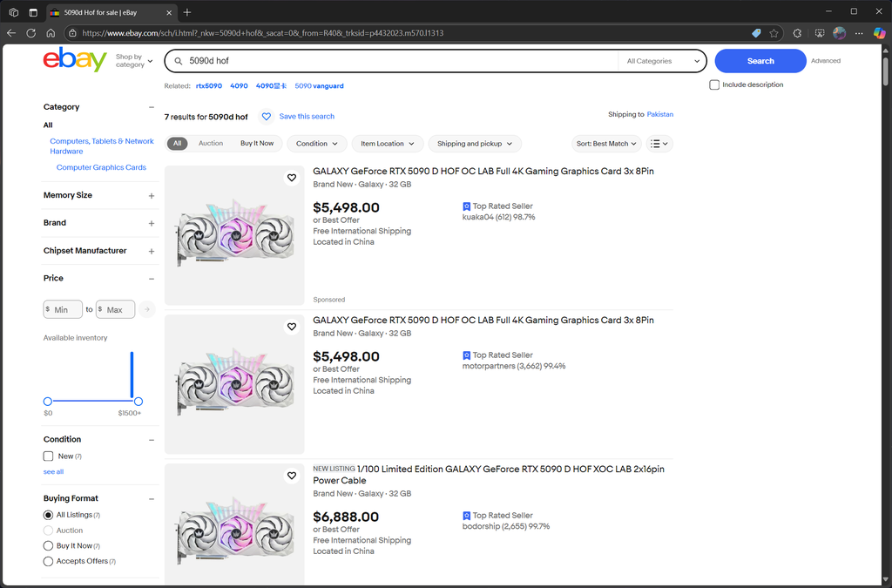Select the All listings tab
Screen dimensions: 892x588
(x=178, y=144)
